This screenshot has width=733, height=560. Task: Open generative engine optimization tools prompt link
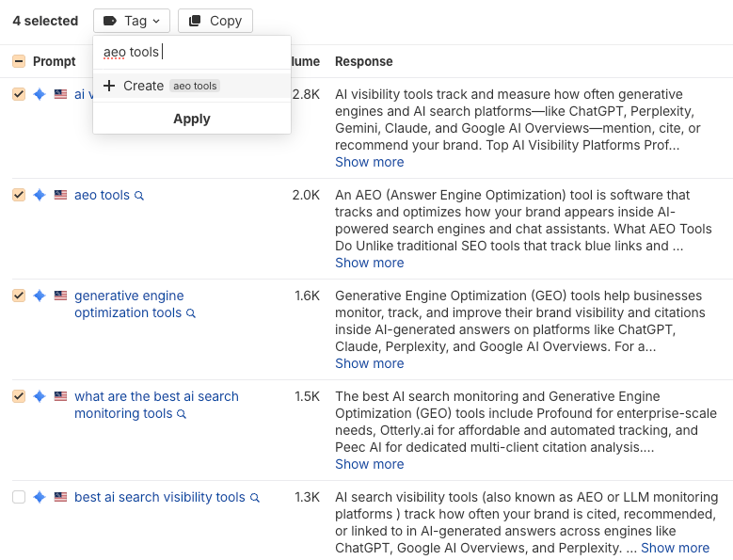tap(129, 304)
